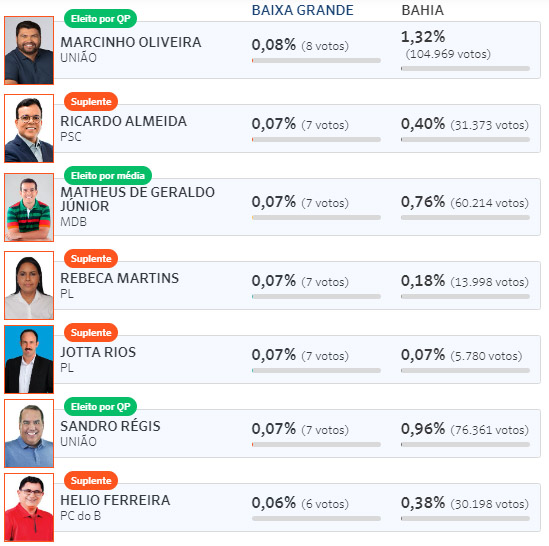Click Marcinho Oliveira's Bahia vote progress bar

point(465,68)
